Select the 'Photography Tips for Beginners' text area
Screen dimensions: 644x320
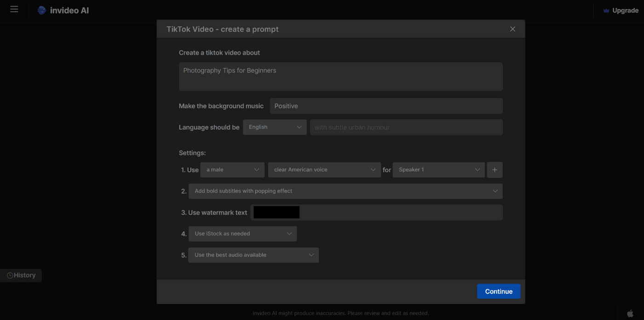(x=340, y=76)
